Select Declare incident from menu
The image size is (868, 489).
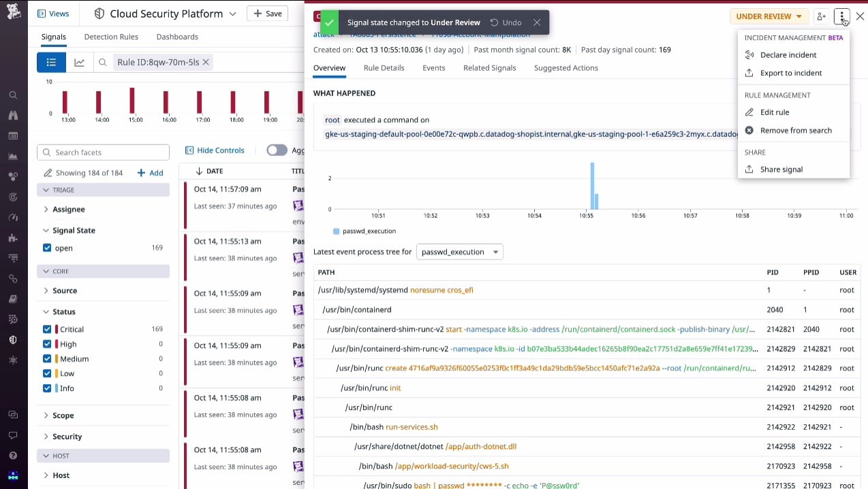click(x=793, y=55)
